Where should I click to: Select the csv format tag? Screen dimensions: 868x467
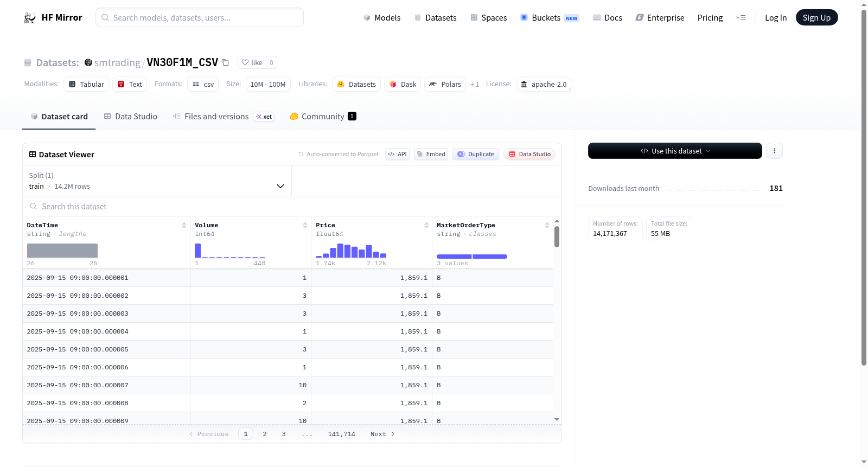coord(203,84)
